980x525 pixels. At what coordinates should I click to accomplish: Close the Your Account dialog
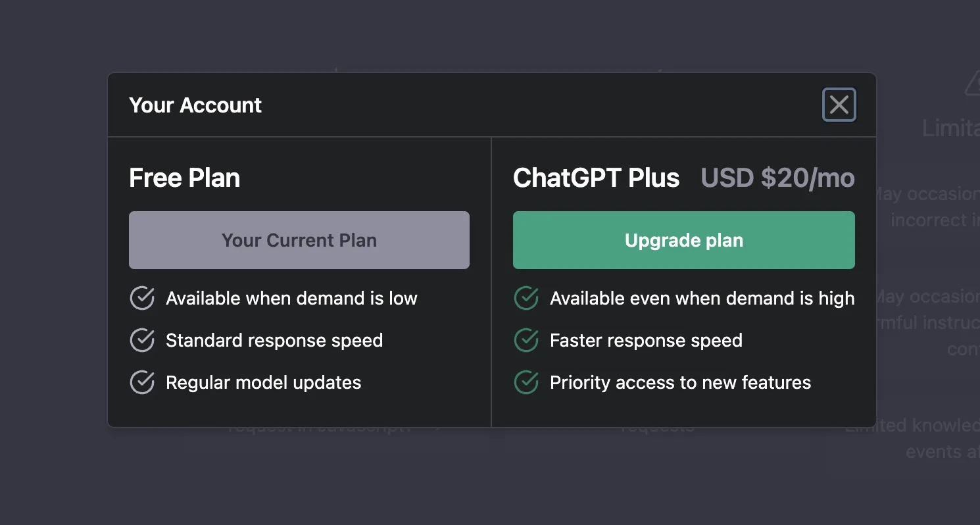[839, 105]
